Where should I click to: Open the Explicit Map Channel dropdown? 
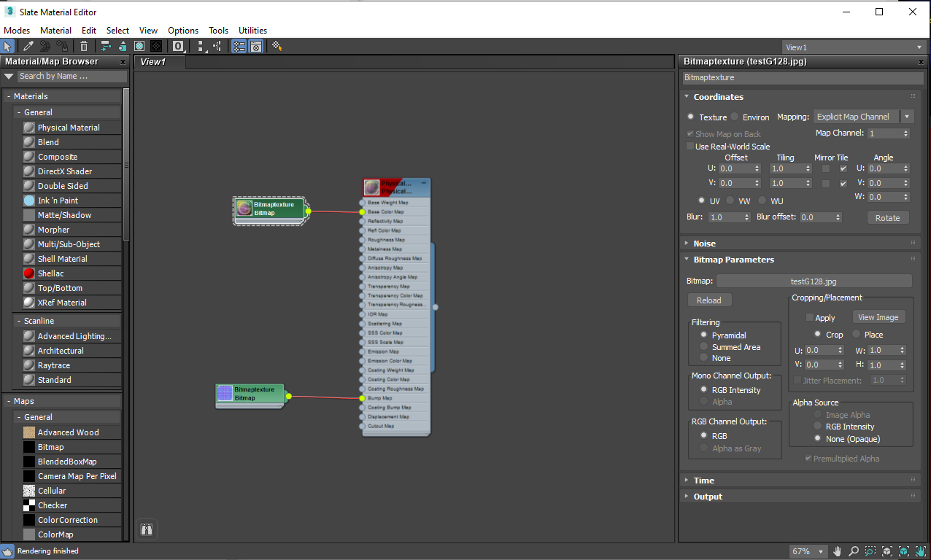click(x=907, y=117)
